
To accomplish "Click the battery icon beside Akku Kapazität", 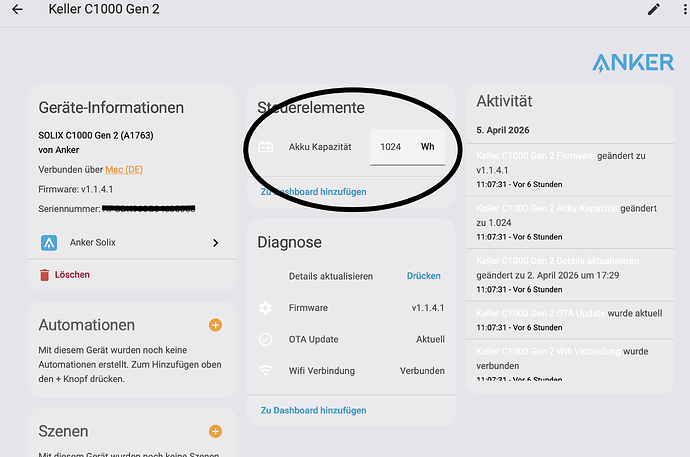I will [x=265, y=147].
